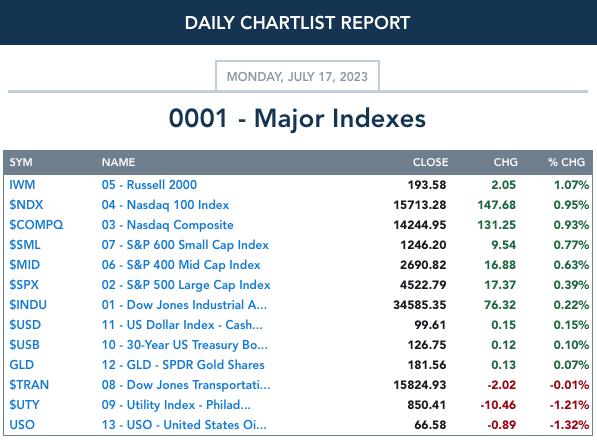Sort table by SYM column header
The height and width of the screenshot is (440, 597).
[x=21, y=162]
